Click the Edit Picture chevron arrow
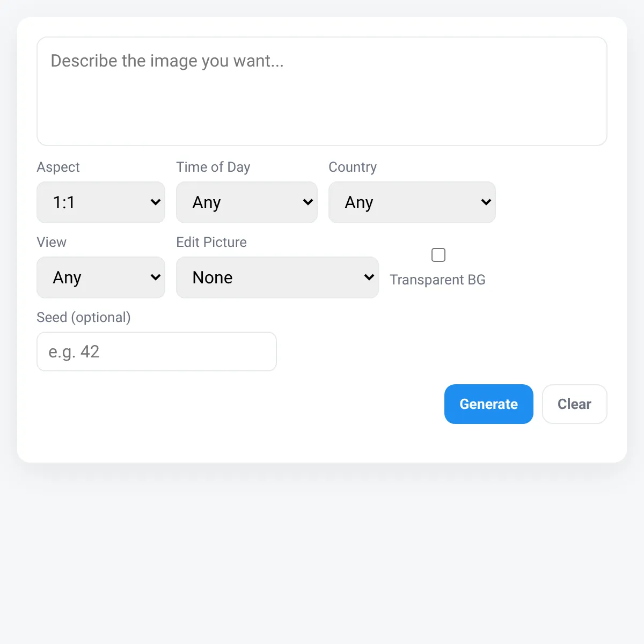644x644 pixels. [x=369, y=277]
